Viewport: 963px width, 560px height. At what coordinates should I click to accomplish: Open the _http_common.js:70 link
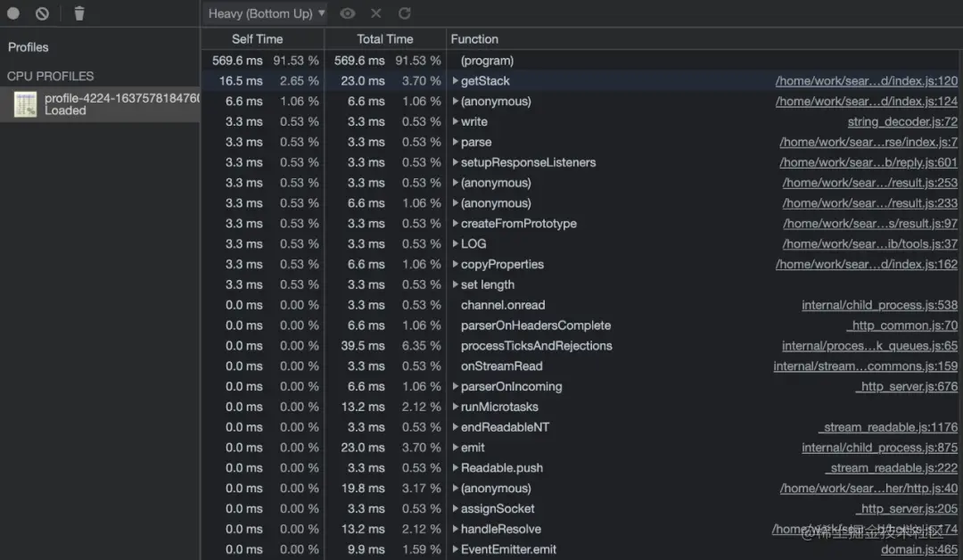click(x=904, y=325)
